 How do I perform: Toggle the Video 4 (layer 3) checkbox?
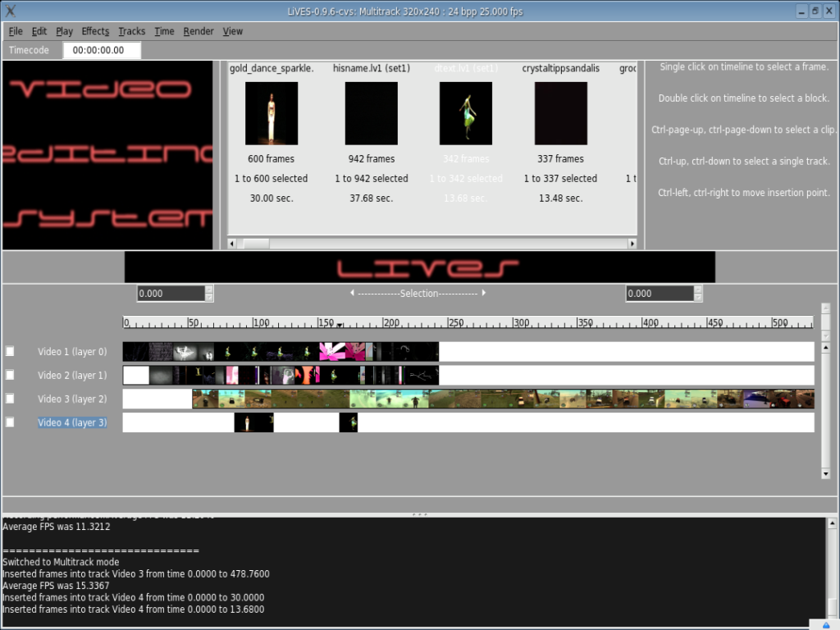10,422
